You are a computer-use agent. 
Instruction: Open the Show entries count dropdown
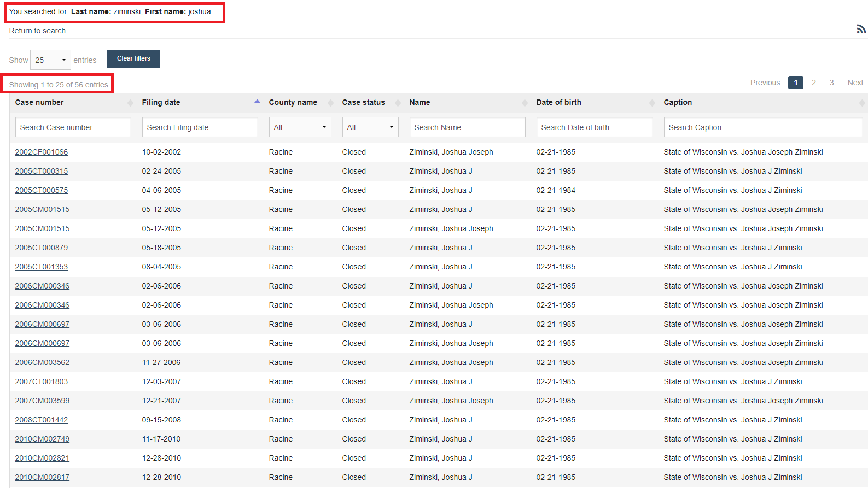[x=50, y=60]
